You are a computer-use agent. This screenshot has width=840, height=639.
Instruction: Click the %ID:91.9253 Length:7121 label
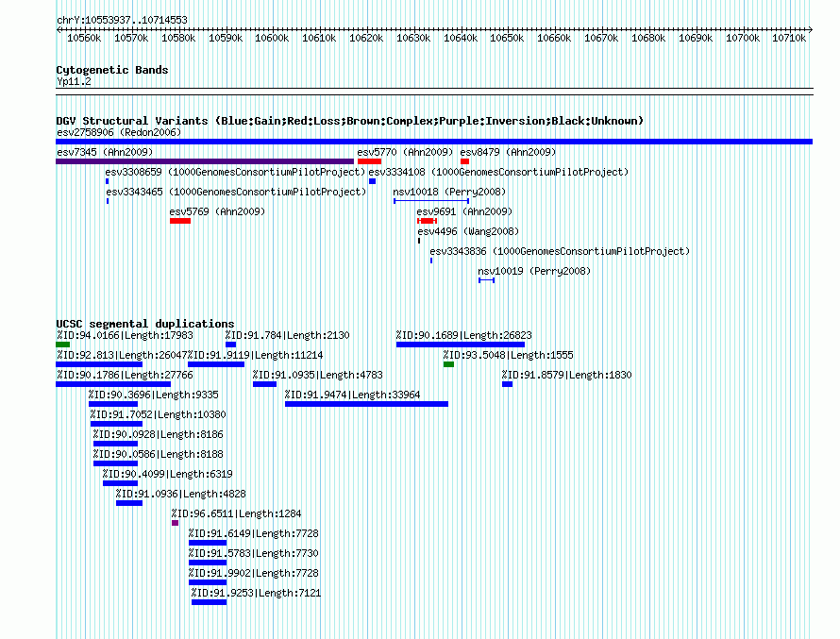[x=256, y=593]
